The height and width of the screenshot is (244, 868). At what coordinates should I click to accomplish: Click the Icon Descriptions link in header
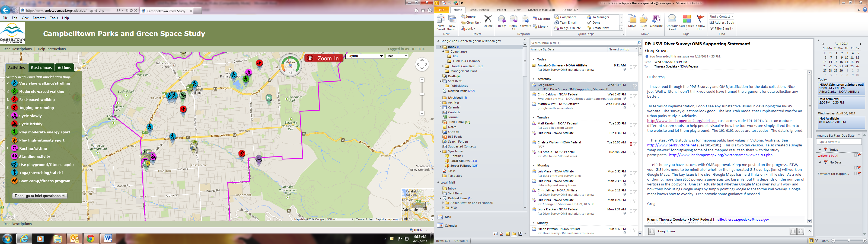click(18, 49)
